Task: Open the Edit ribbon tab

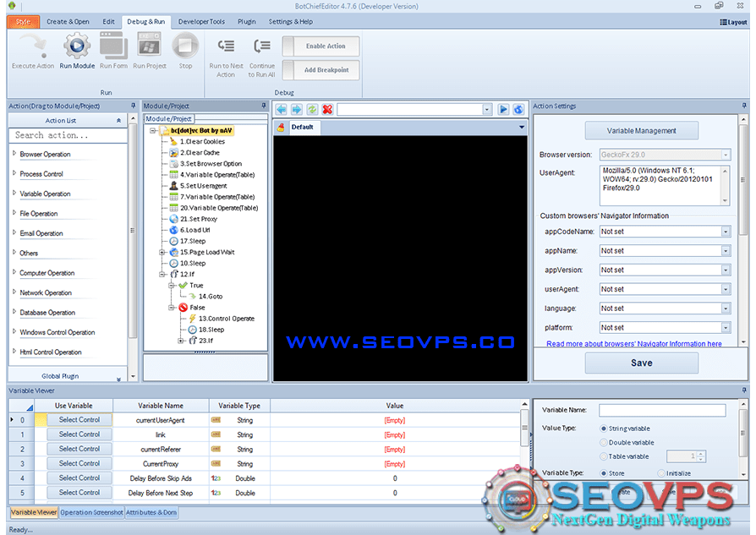Action: tap(108, 22)
